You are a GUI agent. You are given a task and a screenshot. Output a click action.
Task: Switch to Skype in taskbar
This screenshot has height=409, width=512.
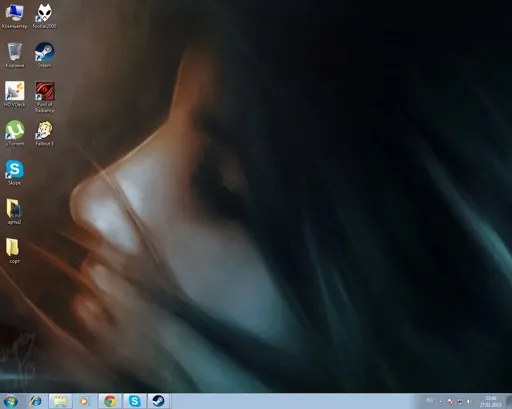point(135,401)
